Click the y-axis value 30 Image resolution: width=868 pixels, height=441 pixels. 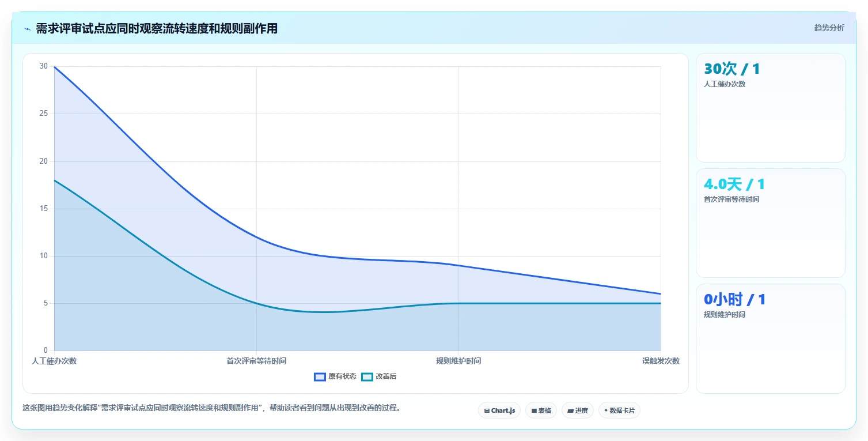(44, 66)
